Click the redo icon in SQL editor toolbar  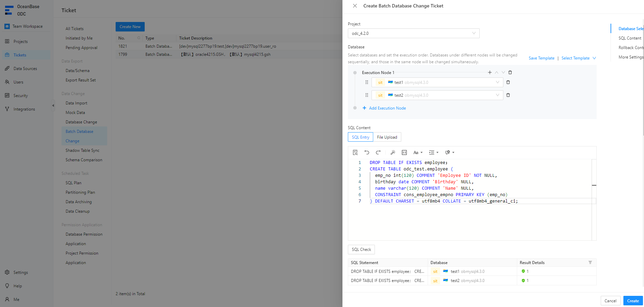click(378, 152)
